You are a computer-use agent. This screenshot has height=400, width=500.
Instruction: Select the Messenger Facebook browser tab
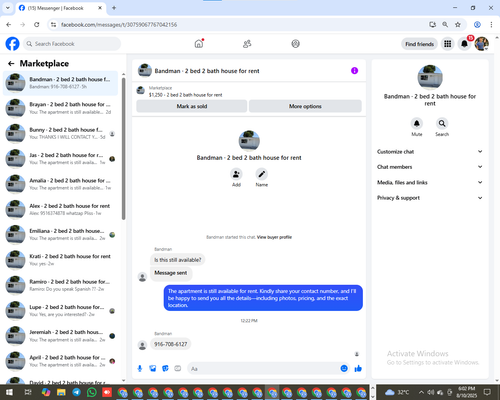(61, 8)
